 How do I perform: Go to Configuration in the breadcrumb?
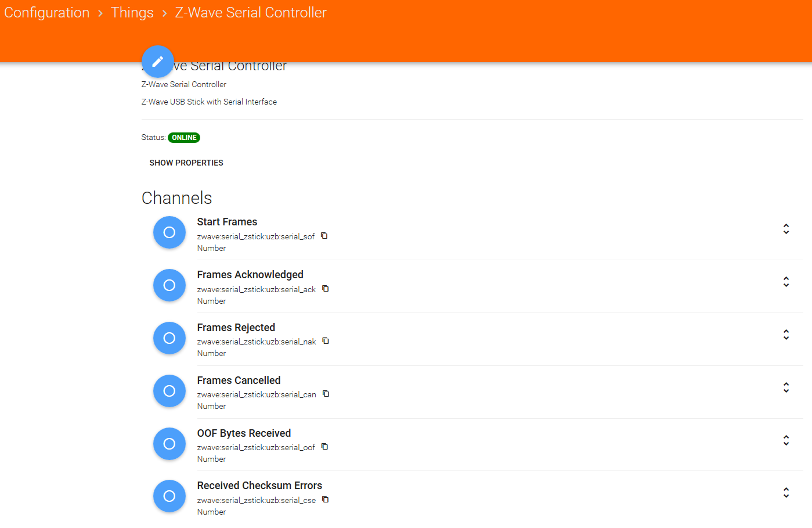point(47,13)
